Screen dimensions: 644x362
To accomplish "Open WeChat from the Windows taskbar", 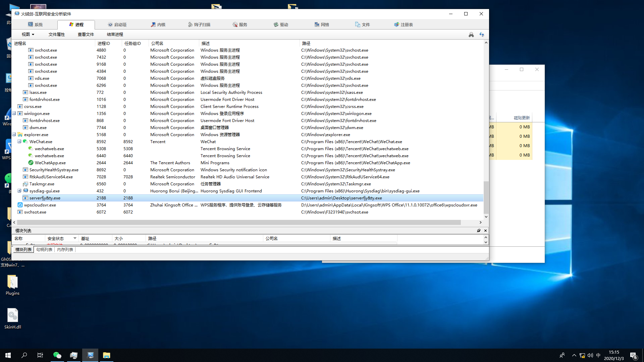I will (x=57, y=355).
